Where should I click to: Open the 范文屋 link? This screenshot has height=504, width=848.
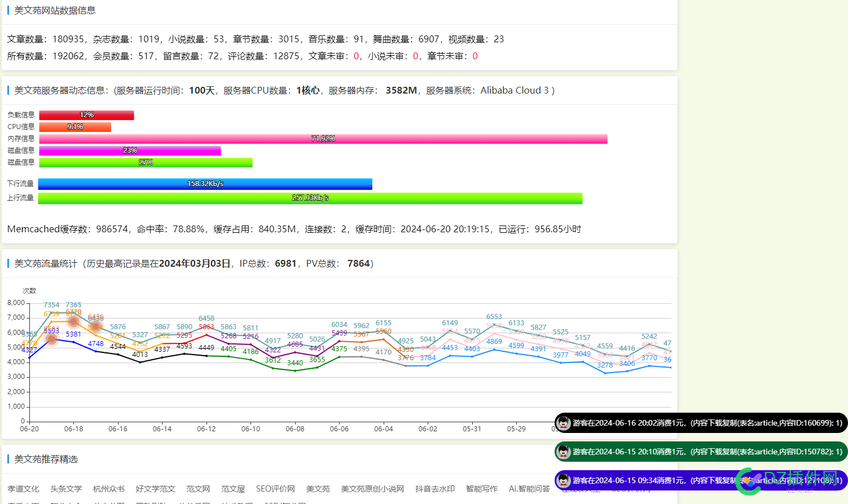point(233,489)
